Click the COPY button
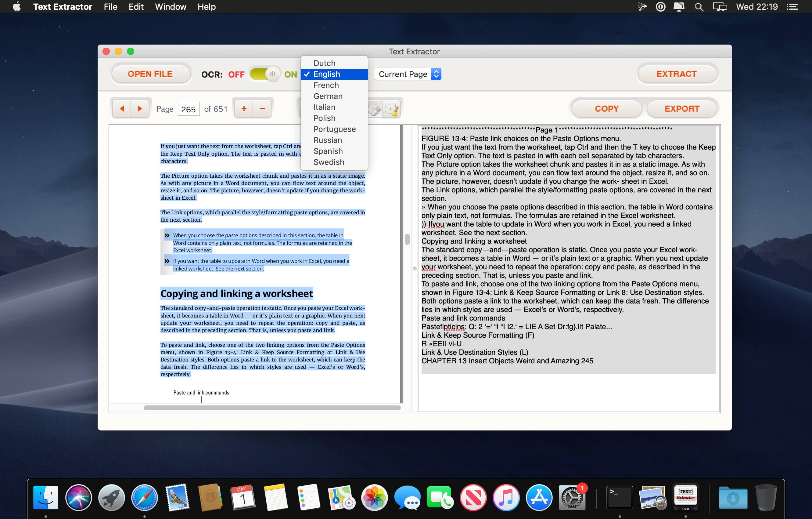This screenshot has height=519, width=812. tap(607, 109)
